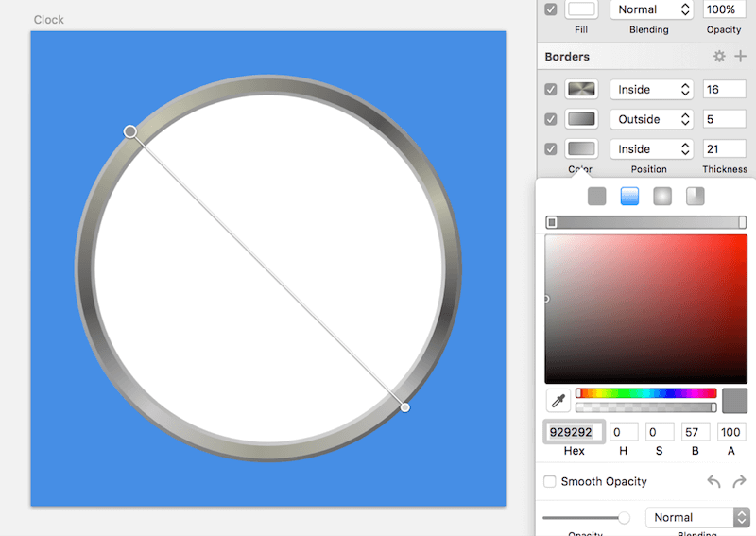The height and width of the screenshot is (536, 756).
Task: Select upper-left gradient handle on canvas
Action: [x=129, y=131]
